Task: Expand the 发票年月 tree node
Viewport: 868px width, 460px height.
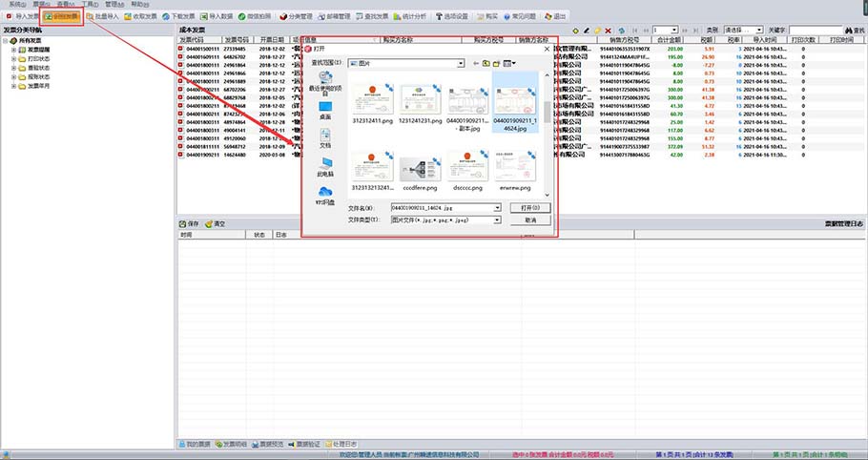Action: pos(13,85)
